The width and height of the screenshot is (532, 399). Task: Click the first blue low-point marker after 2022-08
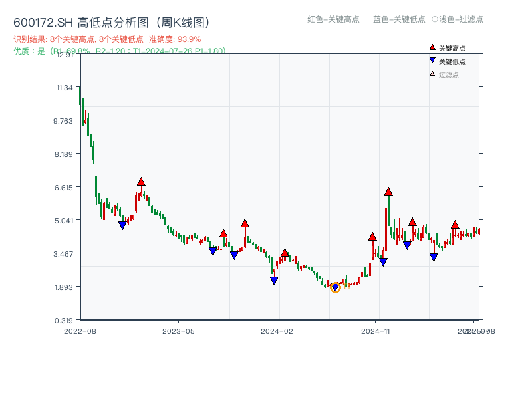click(121, 226)
